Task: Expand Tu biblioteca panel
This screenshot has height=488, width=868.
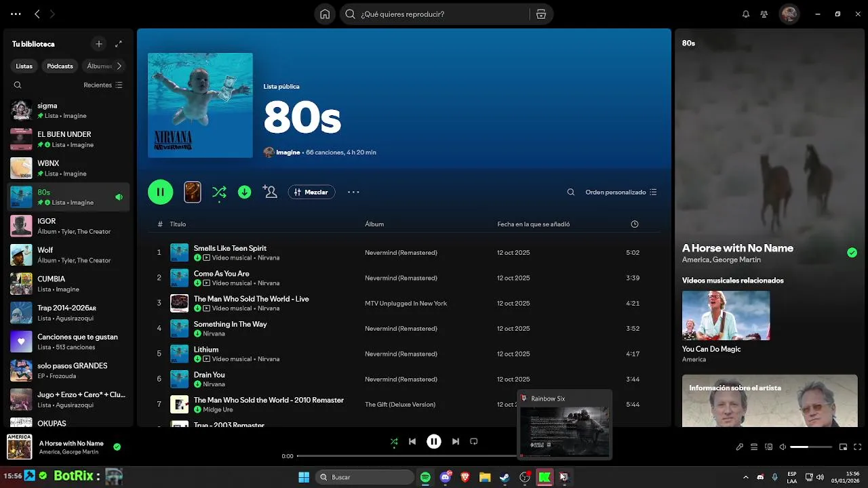Action: 119,44
